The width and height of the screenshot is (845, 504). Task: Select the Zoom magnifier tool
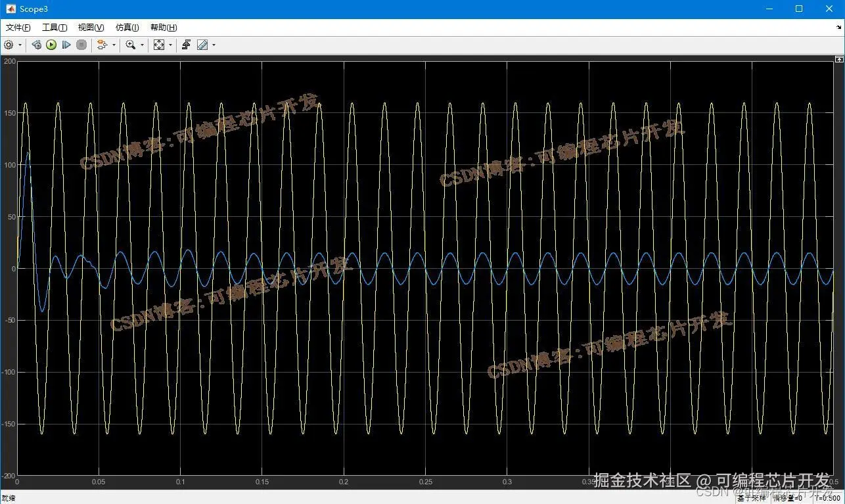pos(131,45)
